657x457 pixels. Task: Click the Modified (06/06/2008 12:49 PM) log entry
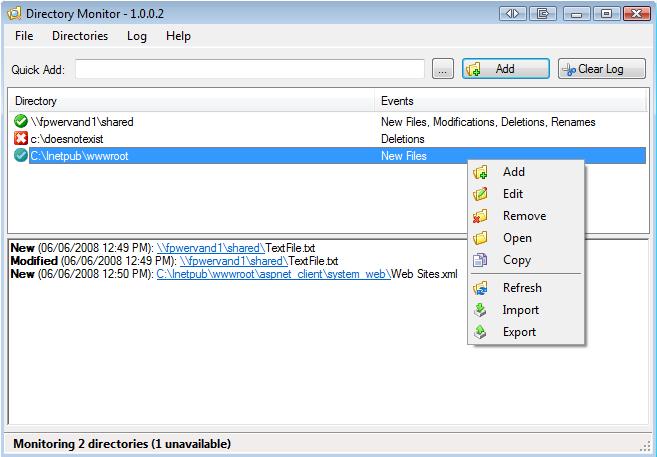[x=174, y=261]
